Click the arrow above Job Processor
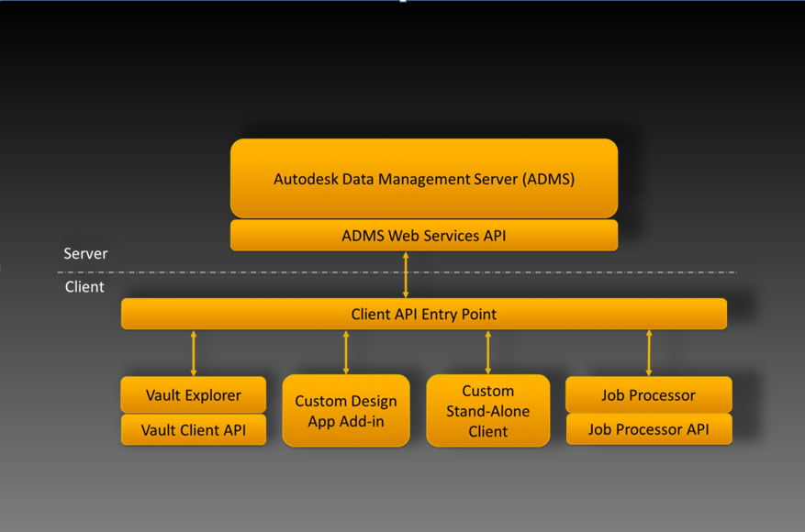Viewport: 805px width, 532px height. click(649, 353)
